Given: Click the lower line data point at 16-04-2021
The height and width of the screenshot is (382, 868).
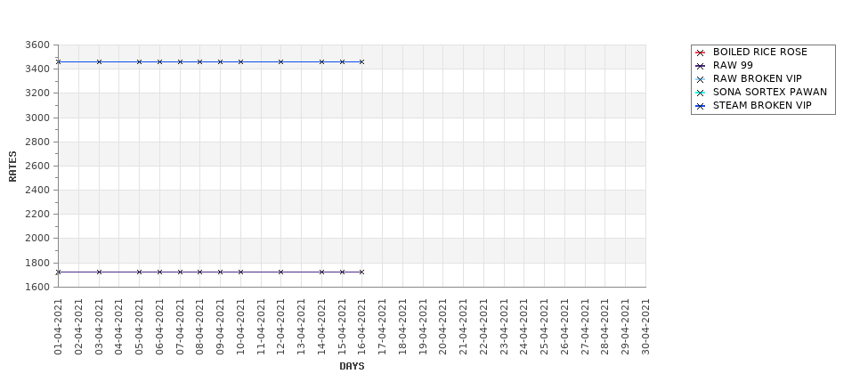Looking at the screenshot, I should 362,272.
